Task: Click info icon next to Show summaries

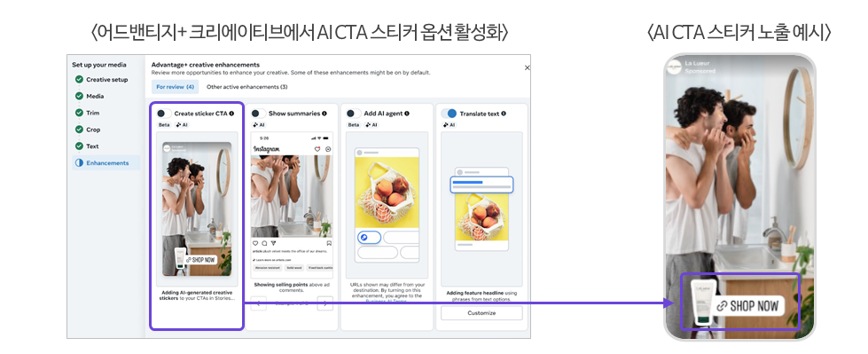Action: [324, 114]
